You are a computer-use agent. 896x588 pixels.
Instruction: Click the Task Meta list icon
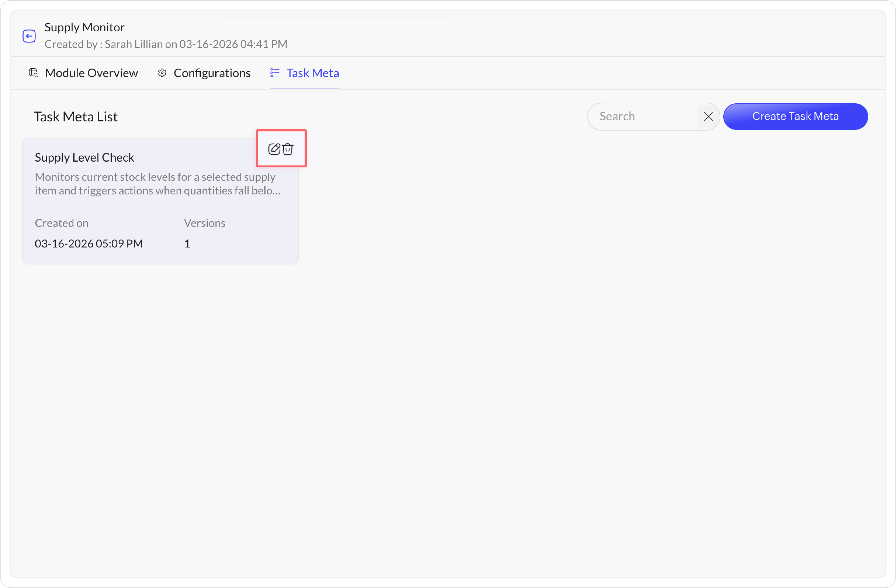[275, 73]
